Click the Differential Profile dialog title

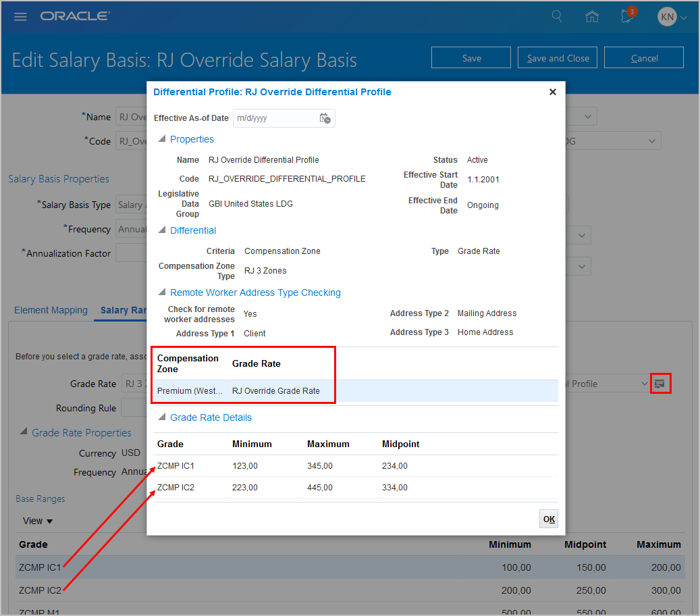pos(272,92)
